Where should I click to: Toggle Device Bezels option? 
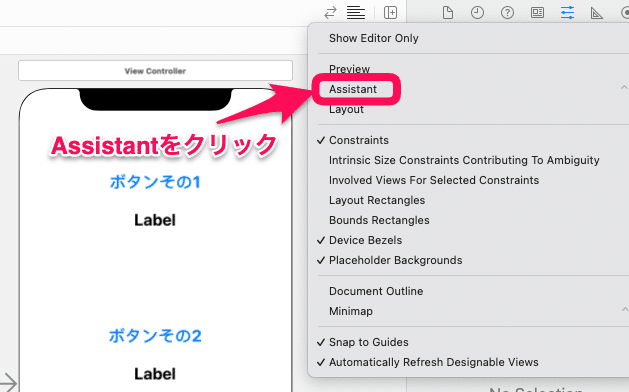365,240
